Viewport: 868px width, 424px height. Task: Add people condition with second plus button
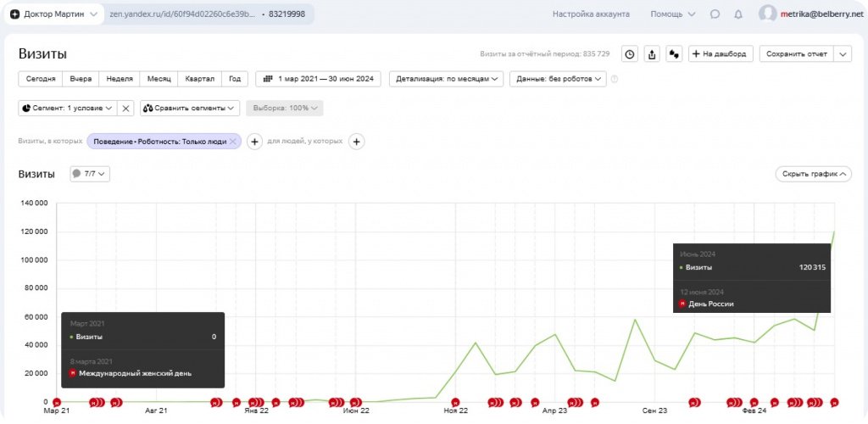tap(357, 142)
